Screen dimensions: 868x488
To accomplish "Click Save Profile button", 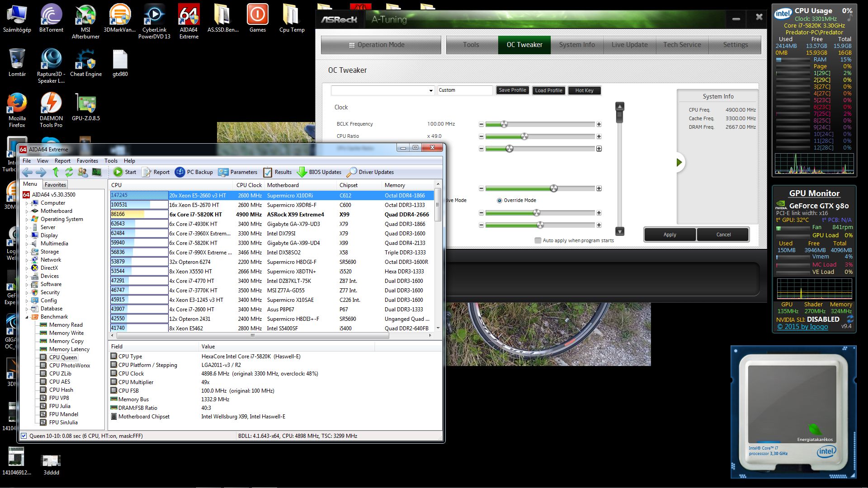I will (x=512, y=90).
